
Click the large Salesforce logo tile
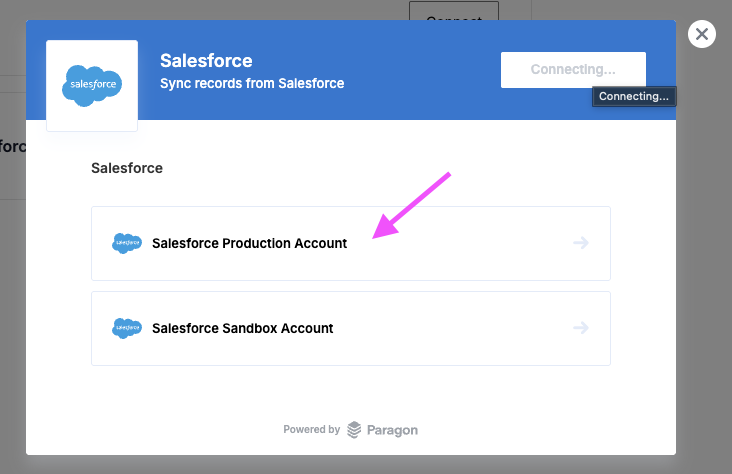[92, 85]
